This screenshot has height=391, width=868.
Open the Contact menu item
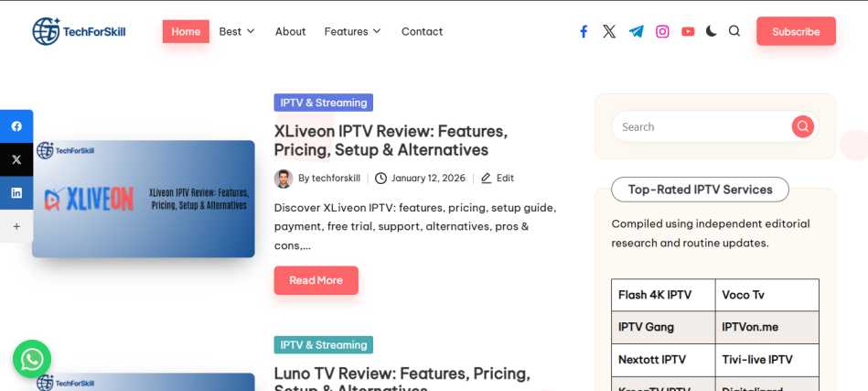click(422, 31)
